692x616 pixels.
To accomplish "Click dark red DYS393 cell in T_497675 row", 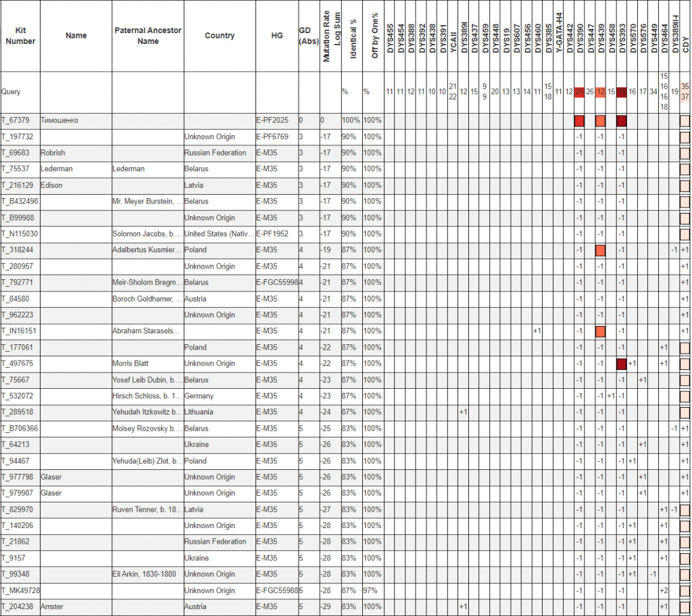I will click(622, 364).
